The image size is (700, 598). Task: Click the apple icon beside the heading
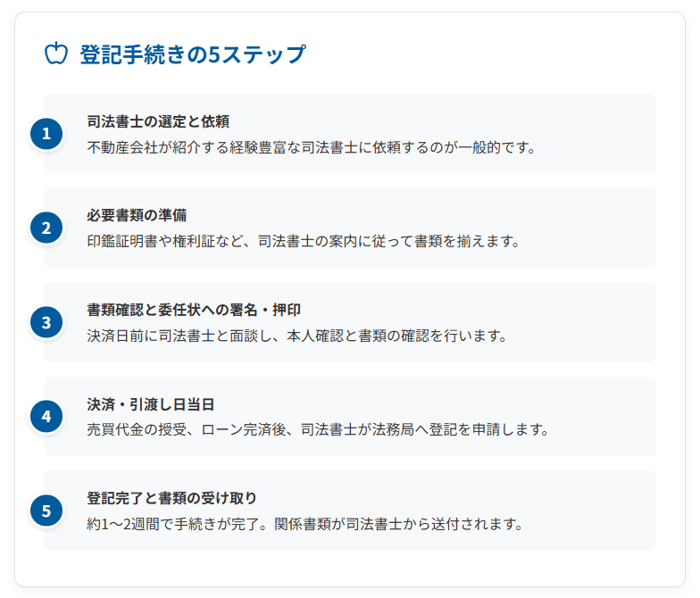point(55,54)
